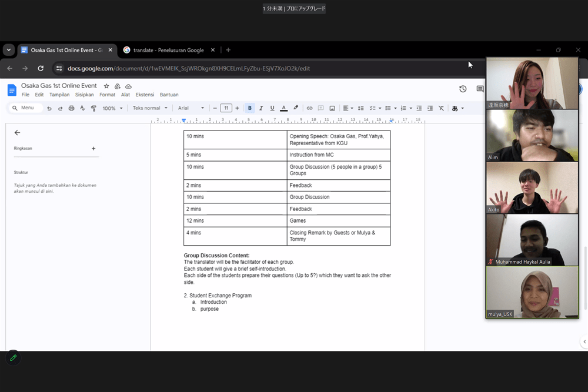Toggle italic formatting button
588x392 pixels.
coord(261,108)
